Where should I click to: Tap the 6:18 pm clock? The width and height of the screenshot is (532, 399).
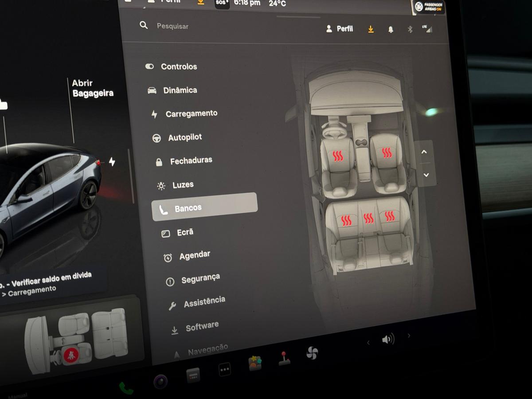click(247, 3)
